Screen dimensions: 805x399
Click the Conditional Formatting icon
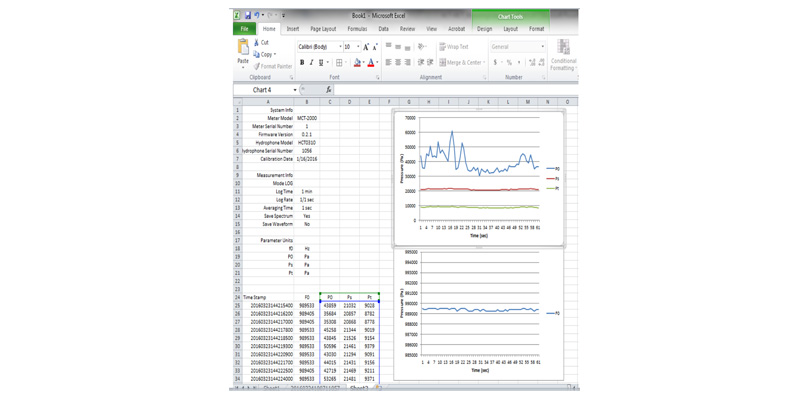click(x=563, y=47)
